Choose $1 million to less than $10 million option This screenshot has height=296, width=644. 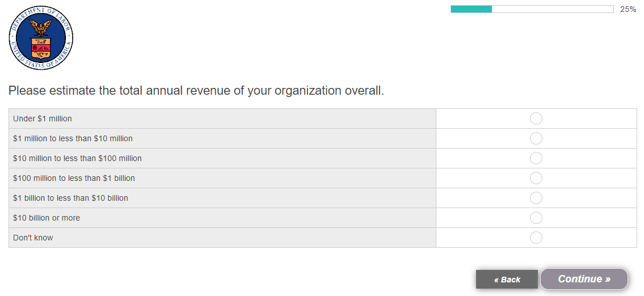[x=536, y=138]
